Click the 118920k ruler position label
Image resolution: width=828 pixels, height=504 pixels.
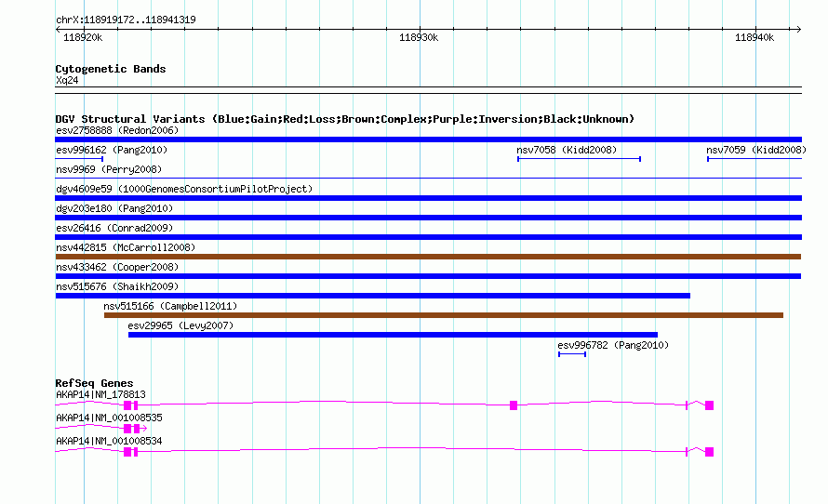[x=83, y=37]
